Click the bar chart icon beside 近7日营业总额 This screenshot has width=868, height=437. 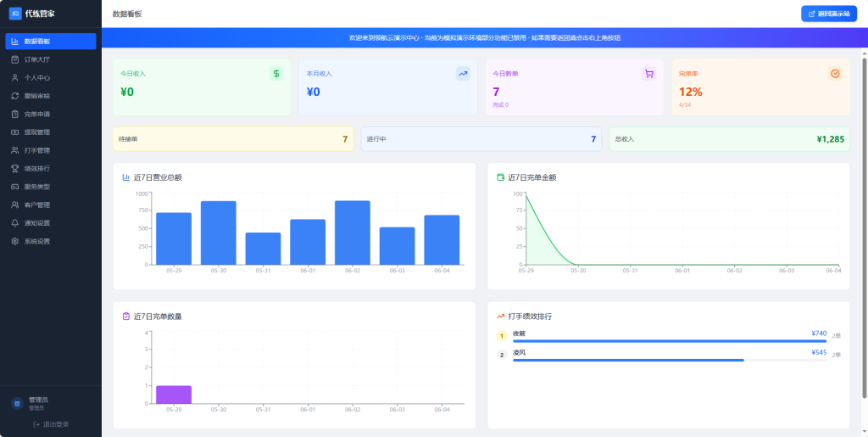125,177
